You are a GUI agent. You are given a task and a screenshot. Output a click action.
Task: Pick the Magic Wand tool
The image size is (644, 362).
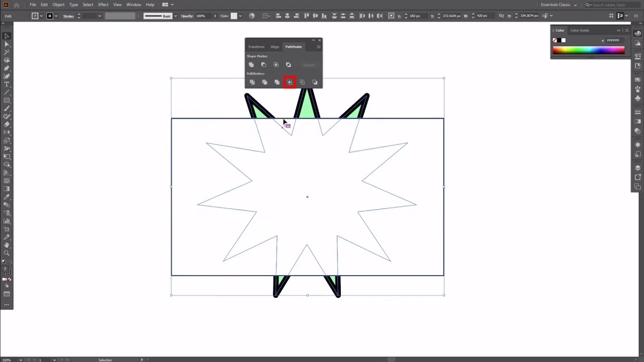tap(7, 52)
